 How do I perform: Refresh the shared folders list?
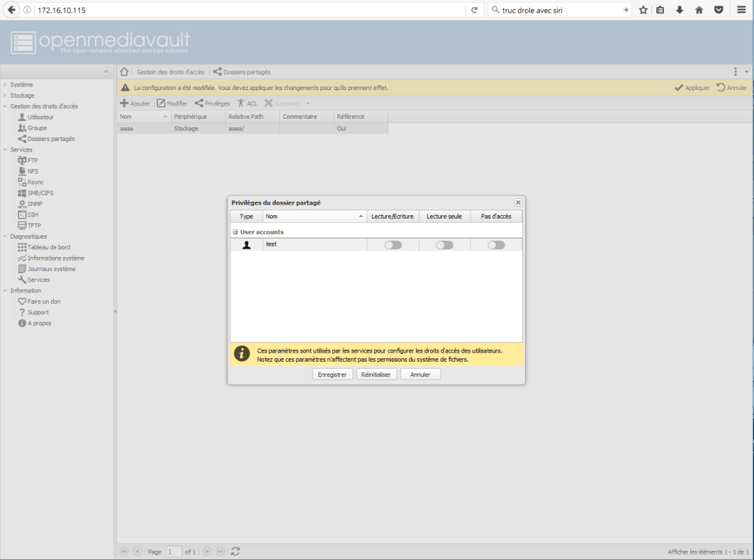click(235, 551)
